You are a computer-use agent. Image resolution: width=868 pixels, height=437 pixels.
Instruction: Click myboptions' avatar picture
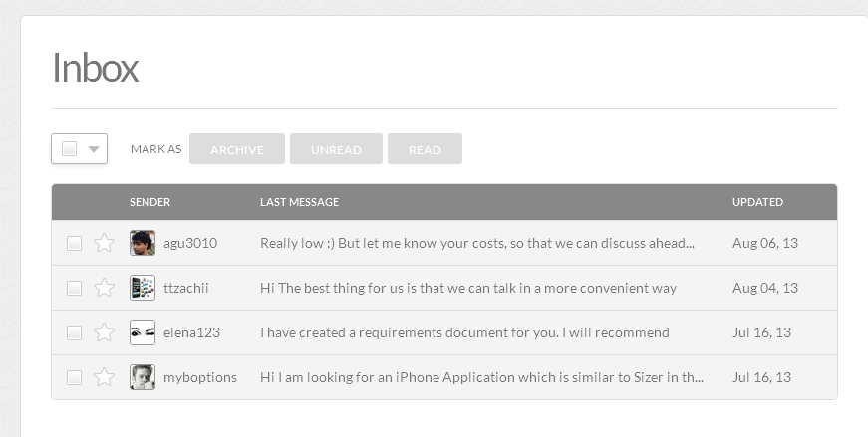click(x=143, y=377)
